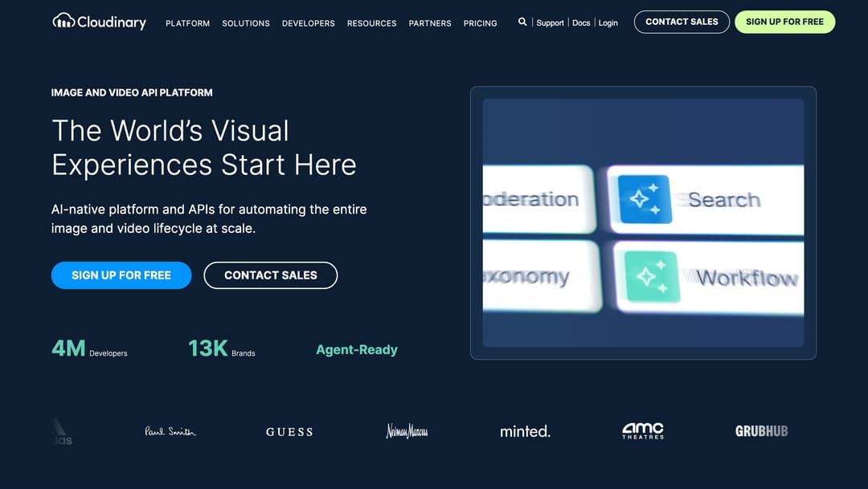
Task: Click the 13K Brands stat
Action: [x=222, y=348]
